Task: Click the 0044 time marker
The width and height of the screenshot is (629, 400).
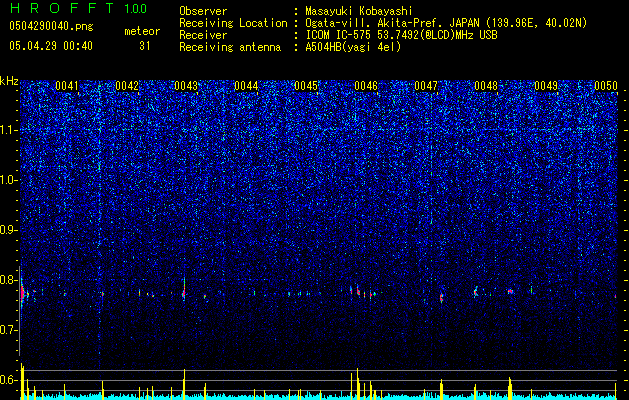Action: point(246,86)
